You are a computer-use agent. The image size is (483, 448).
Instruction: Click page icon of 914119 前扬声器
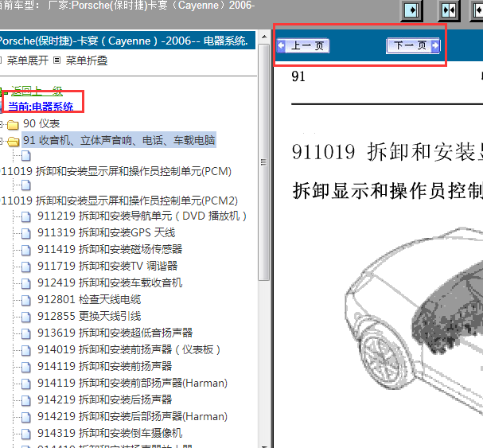[x=26, y=367]
